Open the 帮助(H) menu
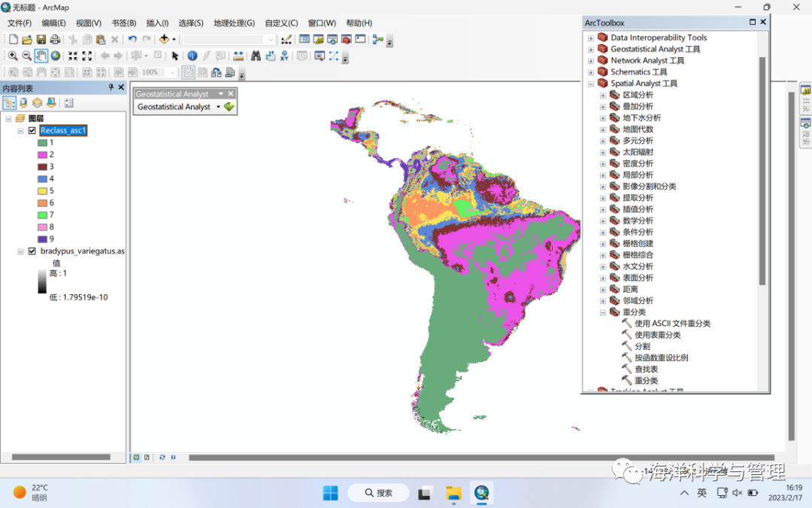 click(359, 23)
